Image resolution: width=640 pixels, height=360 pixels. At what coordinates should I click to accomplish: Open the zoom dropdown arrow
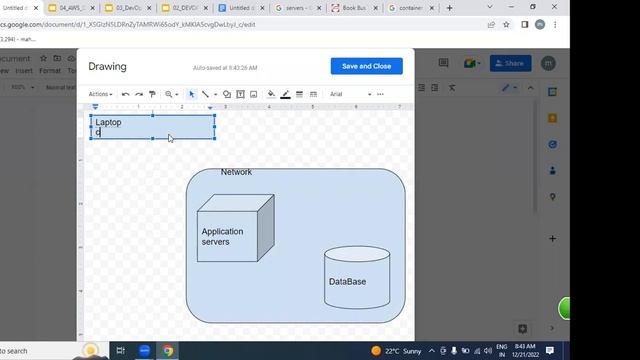click(x=177, y=94)
